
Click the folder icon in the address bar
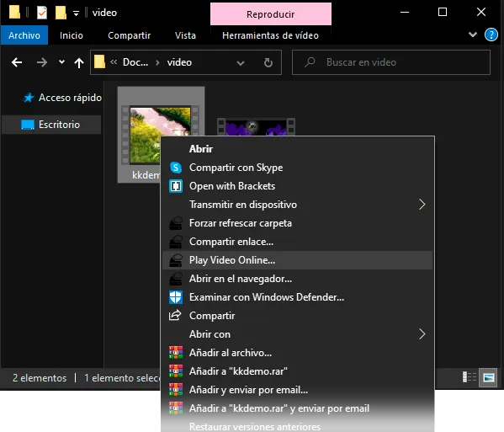(x=99, y=61)
